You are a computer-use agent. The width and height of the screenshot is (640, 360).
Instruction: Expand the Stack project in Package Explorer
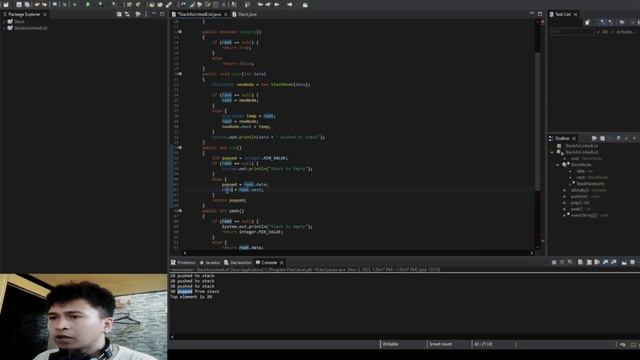(4, 22)
